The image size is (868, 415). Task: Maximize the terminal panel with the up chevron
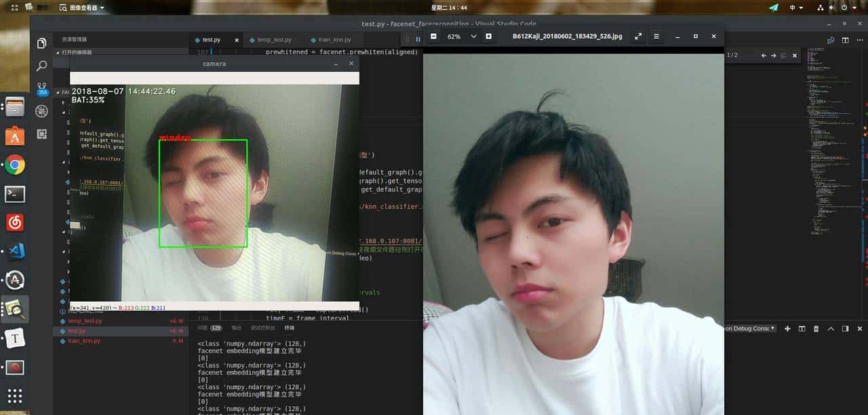click(831, 329)
